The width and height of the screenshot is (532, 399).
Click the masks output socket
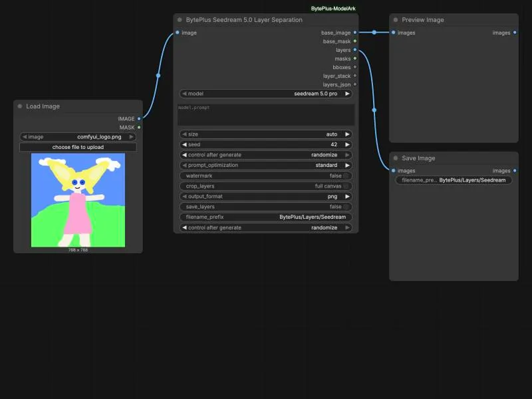[x=355, y=59]
